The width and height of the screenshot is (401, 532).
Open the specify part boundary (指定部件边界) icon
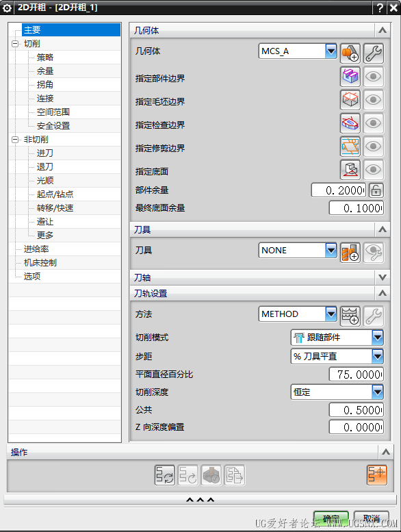click(x=350, y=77)
